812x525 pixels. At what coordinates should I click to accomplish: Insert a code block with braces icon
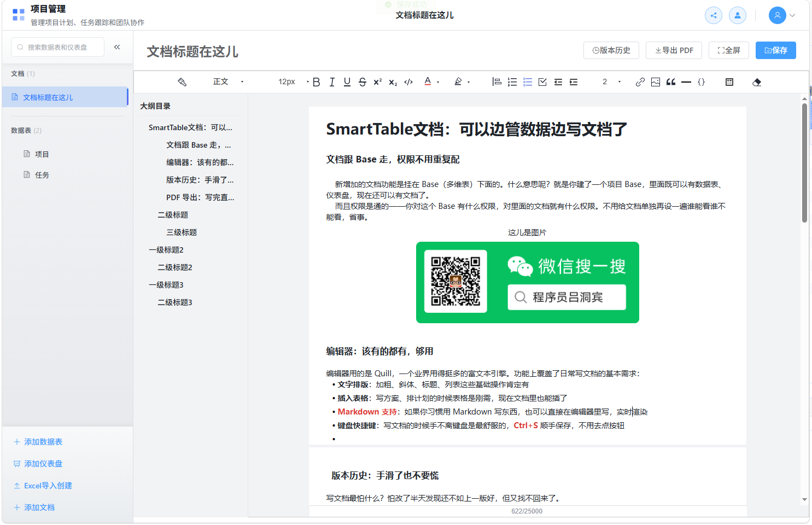(x=702, y=82)
